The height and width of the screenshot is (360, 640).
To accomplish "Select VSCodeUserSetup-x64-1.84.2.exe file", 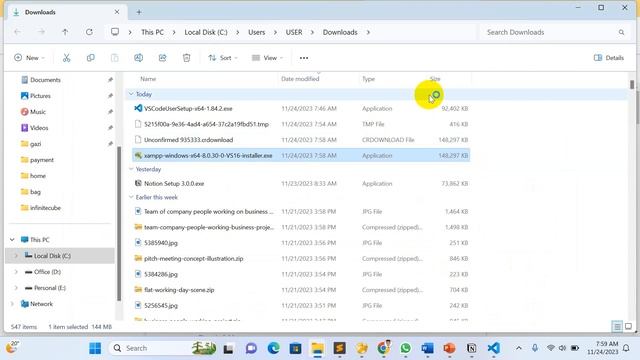I will pyautogui.click(x=188, y=109).
